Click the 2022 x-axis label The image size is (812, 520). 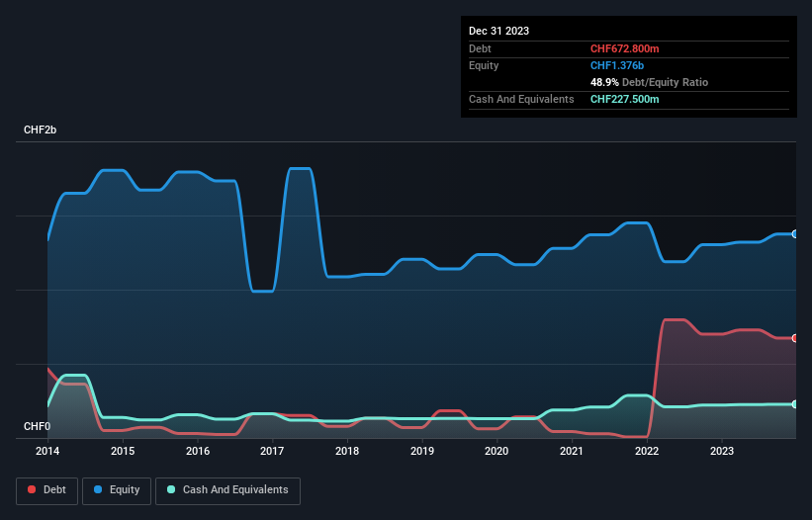click(647, 451)
